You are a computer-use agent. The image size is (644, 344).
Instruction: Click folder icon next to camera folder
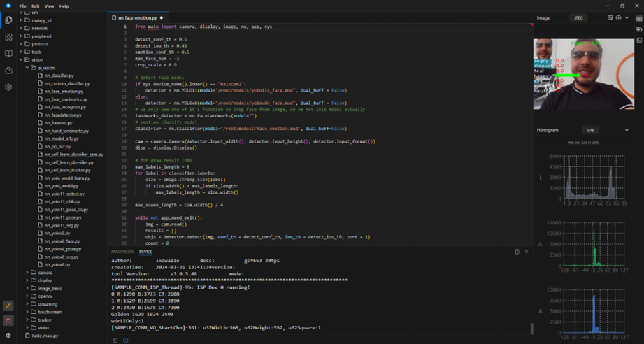[34, 273]
